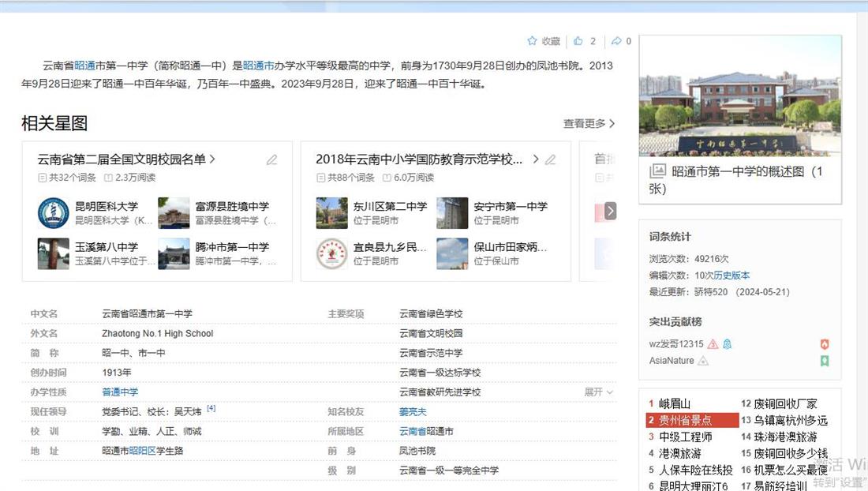Open the 云南省 link in 所属地区
Image resolution: width=868 pixels, height=491 pixels.
pyautogui.click(x=413, y=431)
